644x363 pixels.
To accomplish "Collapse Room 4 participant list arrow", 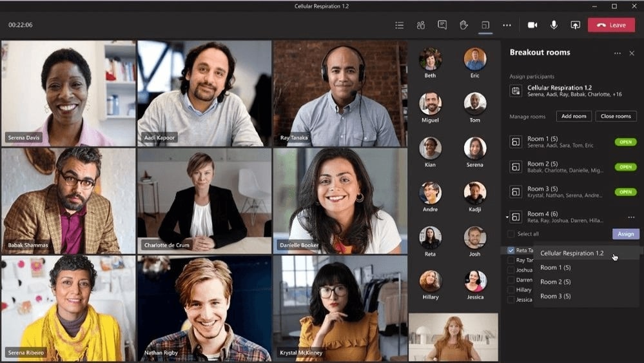I will click(x=507, y=217).
